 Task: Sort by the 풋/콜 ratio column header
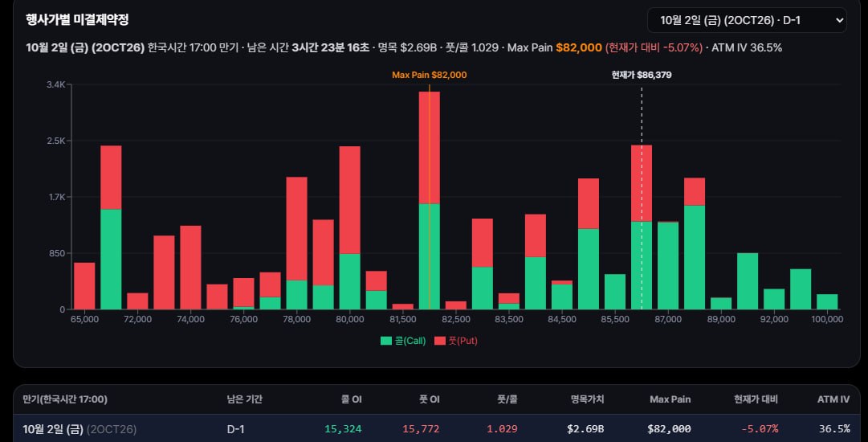click(507, 399)
